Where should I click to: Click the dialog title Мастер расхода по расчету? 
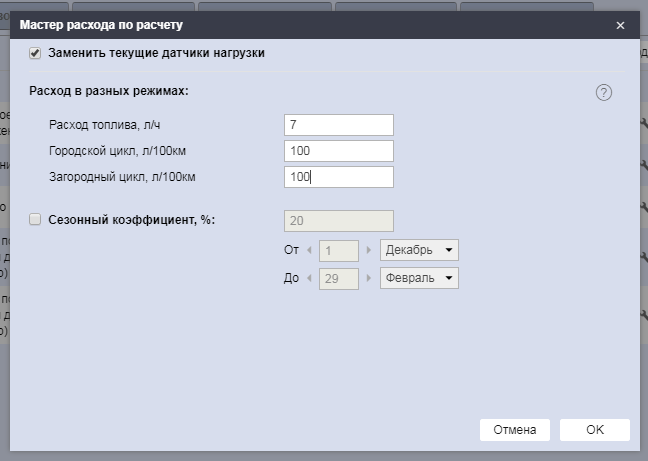tap(102, 26)
